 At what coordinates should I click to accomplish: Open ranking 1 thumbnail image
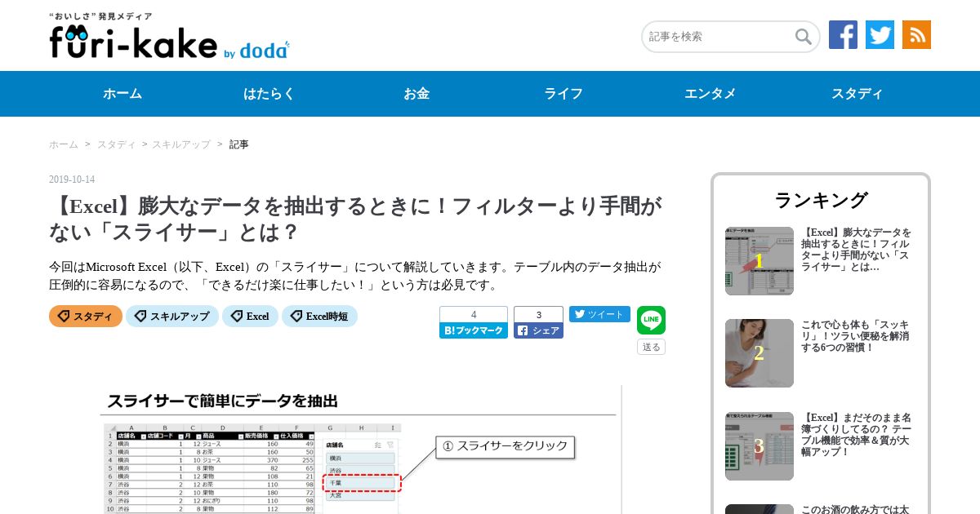tap(759, 261)
